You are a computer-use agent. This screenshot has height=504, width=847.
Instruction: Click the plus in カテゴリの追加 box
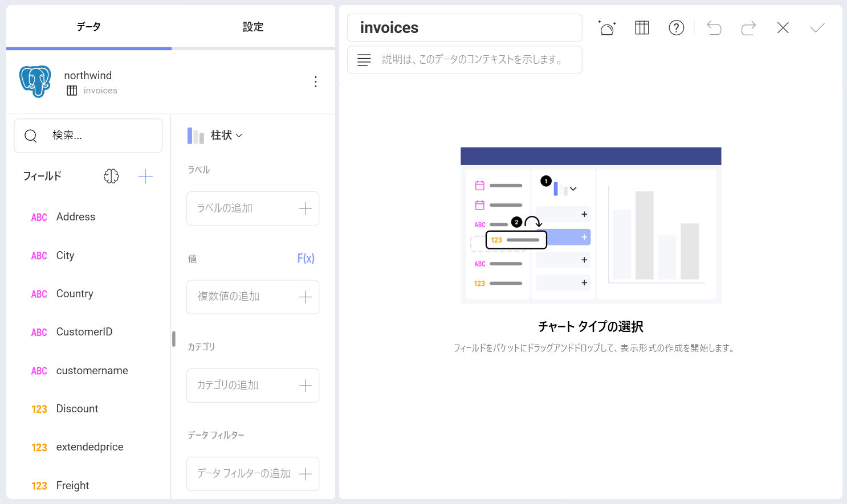(x=306, y=386)
